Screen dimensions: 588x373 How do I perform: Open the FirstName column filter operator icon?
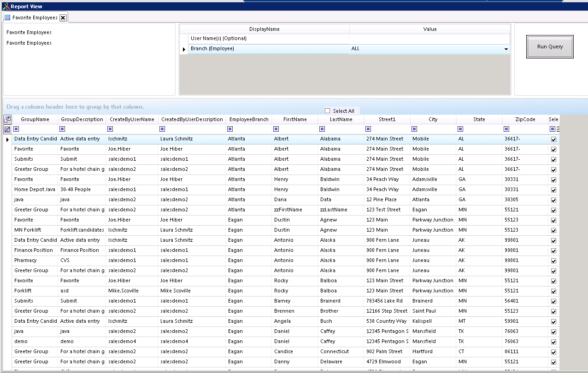(x=276, y=129)
